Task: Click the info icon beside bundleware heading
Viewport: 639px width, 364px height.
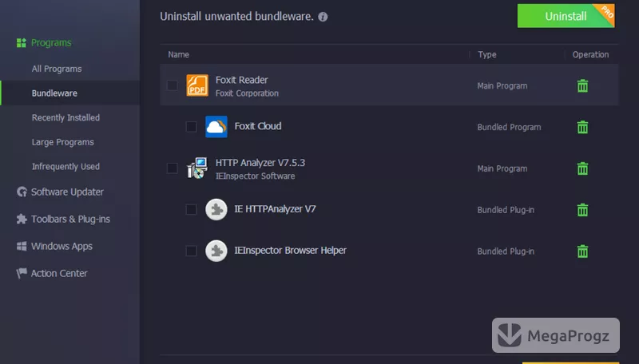Action: click(323, 17)
